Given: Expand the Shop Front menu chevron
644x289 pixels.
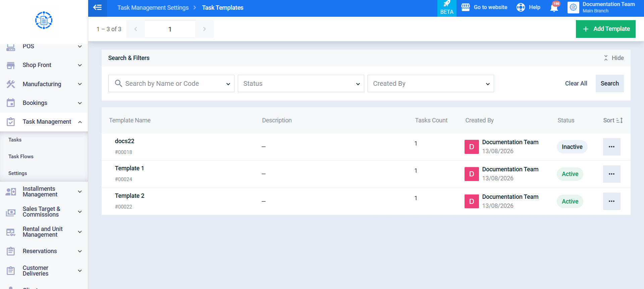Looking at the screenshot, I should [80, 65].
